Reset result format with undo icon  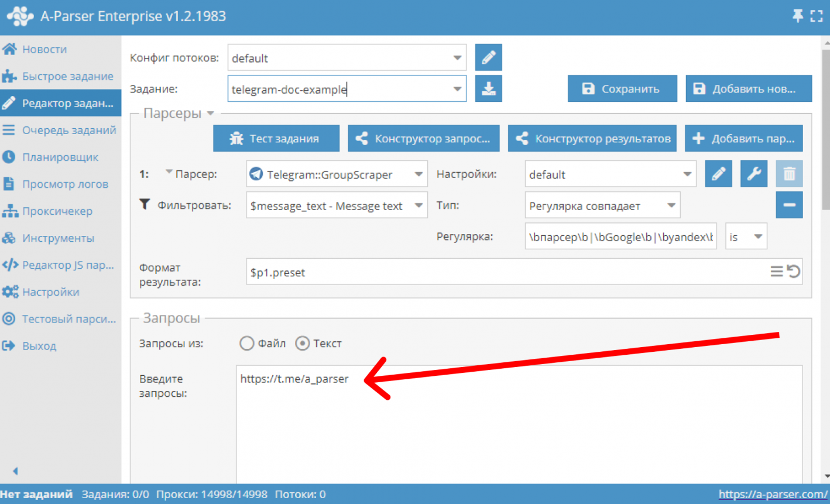click(x=793, y=272)
